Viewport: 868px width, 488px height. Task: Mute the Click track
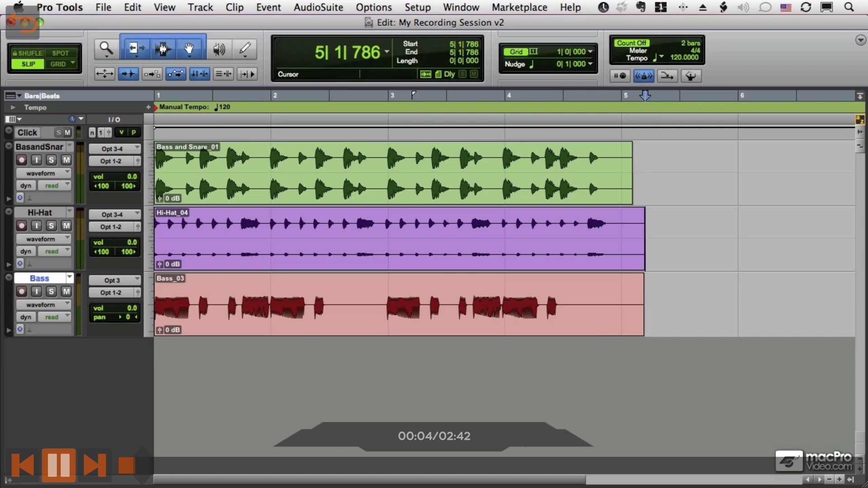[x=67, y=132]
